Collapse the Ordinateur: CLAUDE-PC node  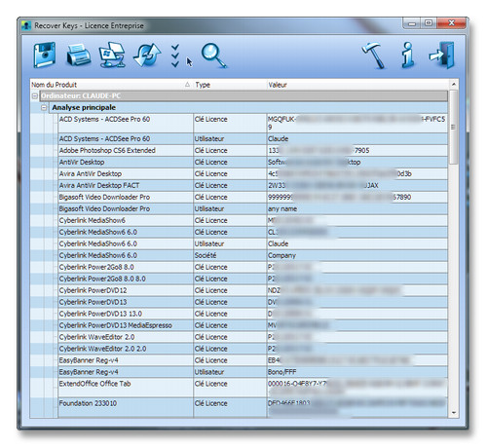[x=35, y=96]
